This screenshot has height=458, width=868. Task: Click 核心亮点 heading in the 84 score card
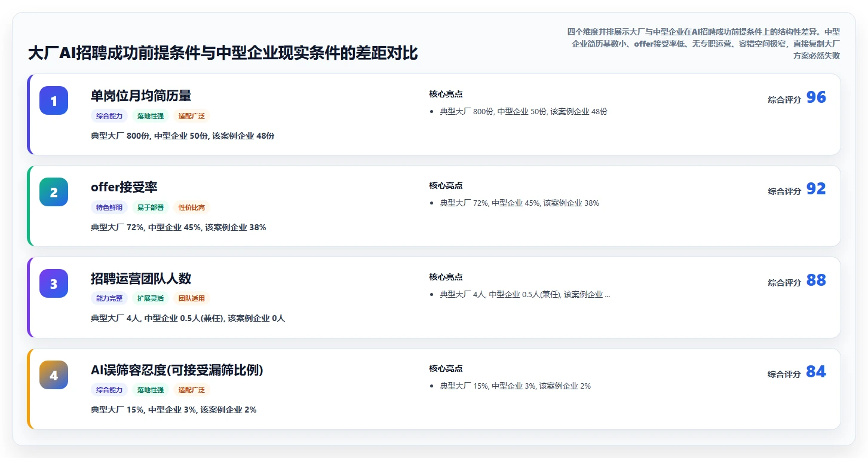point(446,368)
